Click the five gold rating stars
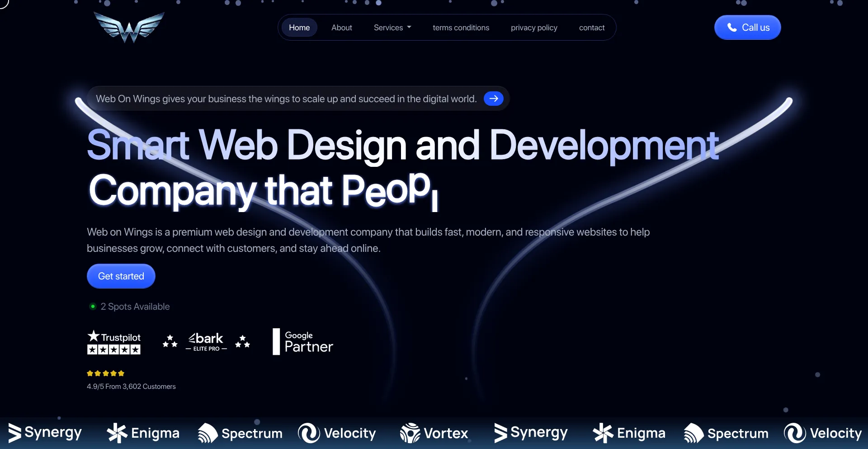The width and height of the screenshot is (868, 449). pyautogui.click(x=105, y=373)
